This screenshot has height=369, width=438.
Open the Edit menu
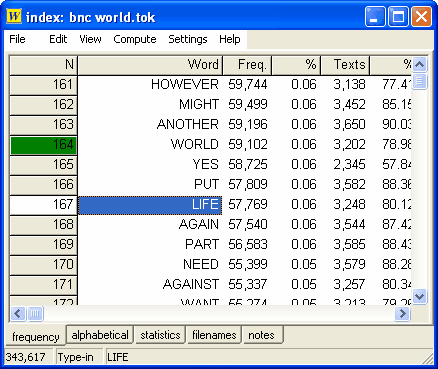coord(58,39)
